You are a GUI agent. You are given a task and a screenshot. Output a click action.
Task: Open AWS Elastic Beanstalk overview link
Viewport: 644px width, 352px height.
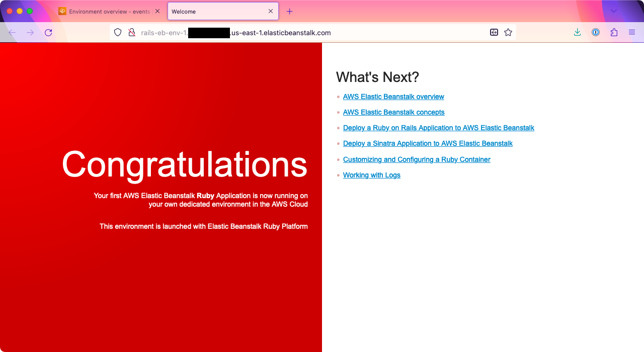(393, 97)
